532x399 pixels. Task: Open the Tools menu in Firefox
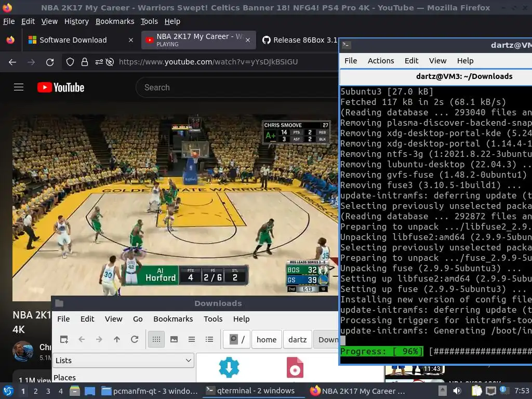(x=149, y=21)
